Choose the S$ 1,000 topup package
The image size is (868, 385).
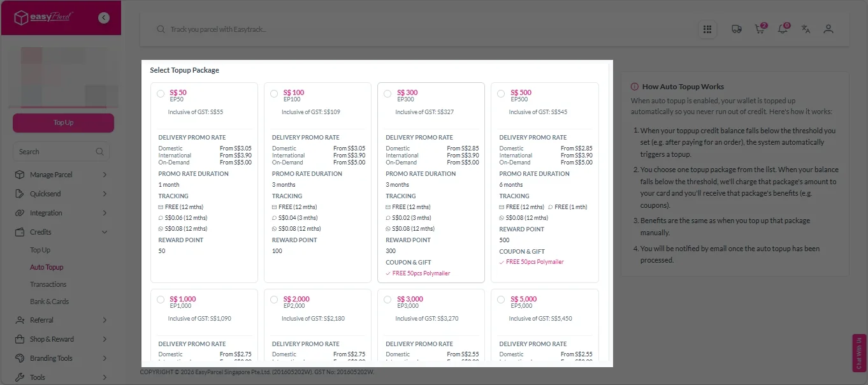tap(161, 300)
